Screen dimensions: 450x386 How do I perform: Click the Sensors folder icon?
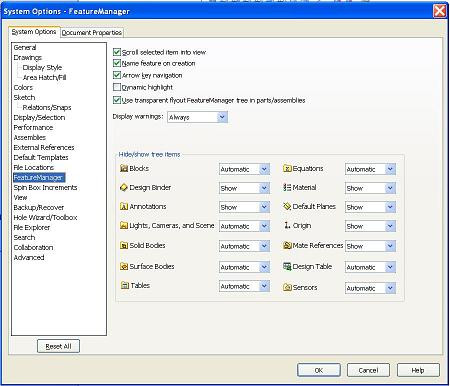click(x=287, y=287)
